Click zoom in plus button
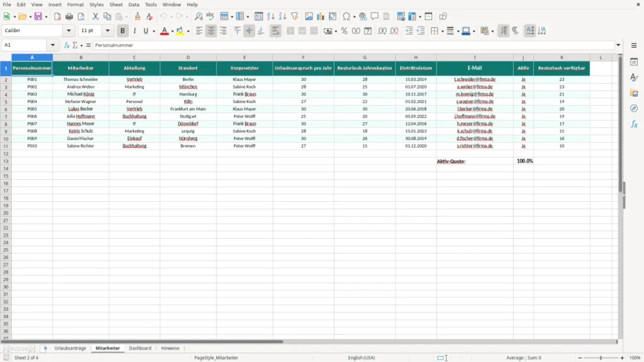The image size is (644, 362). click(x=622, y=358)
